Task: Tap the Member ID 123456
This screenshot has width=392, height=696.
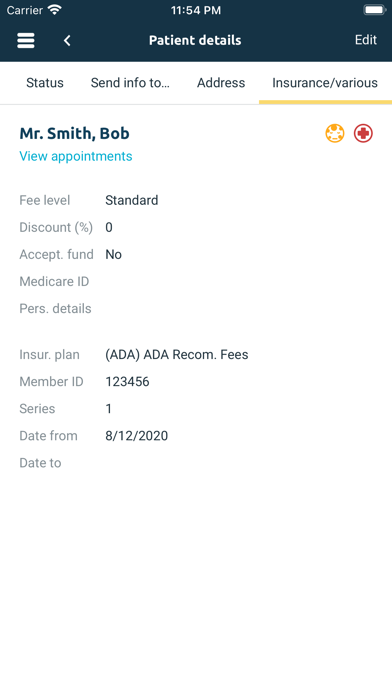Action: tap(127, 382)
